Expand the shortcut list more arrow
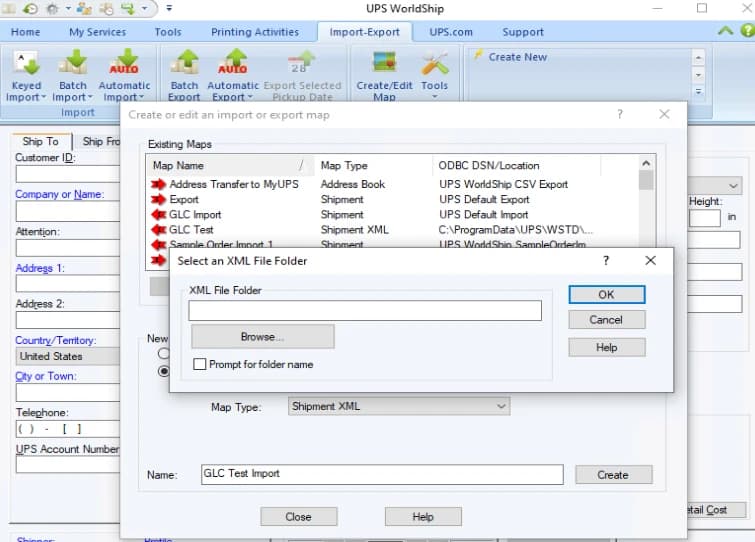 pos(699,91)
